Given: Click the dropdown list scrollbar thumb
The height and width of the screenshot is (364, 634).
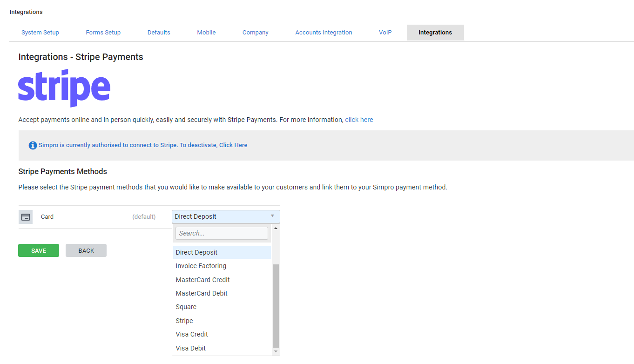Looking at the screenshot, I should click(x=276, y=306).
